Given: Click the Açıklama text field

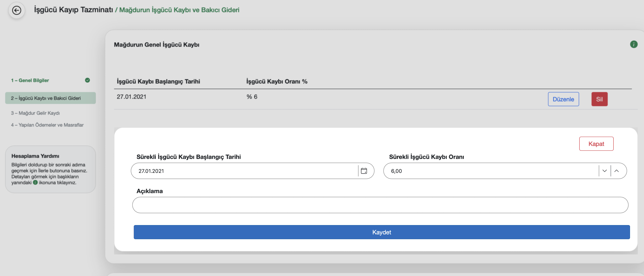Looking at the screenshot, I should pyautogui.click(x=380, y=205).
